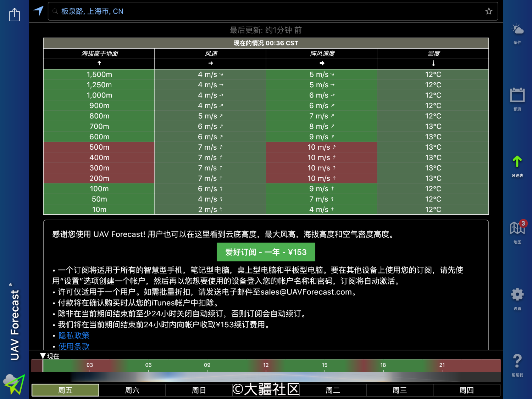Open the 隐私政策 privacy policy link

(x=74, y=336)
